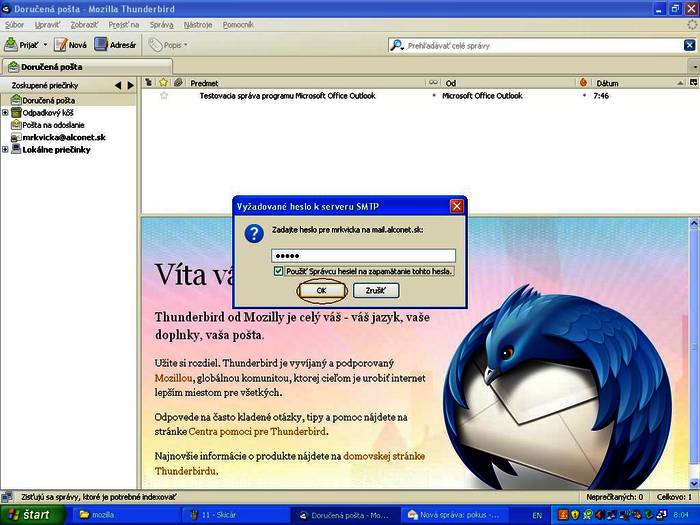Close the SMTP password dialog
Screen dimensions: 700x525
click(x=457, y=206)
